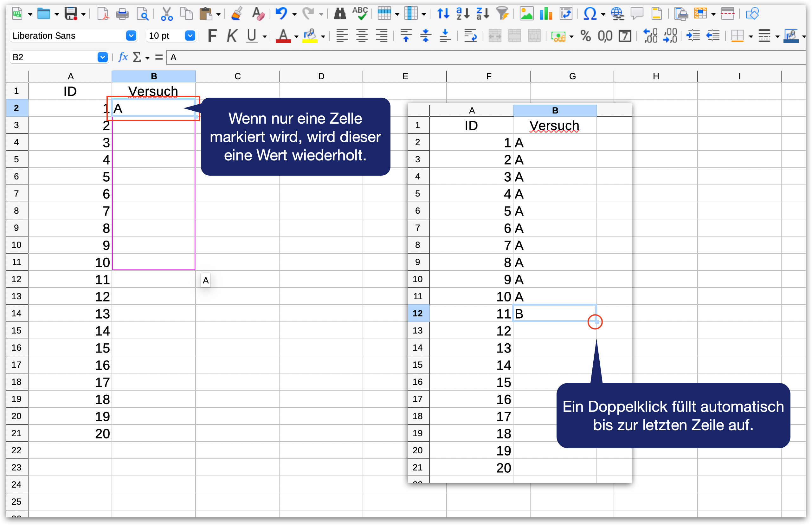Open the Name Box B2 dropdown
Viewport: 812px width, 525px height.
click(x=102, y=57)
